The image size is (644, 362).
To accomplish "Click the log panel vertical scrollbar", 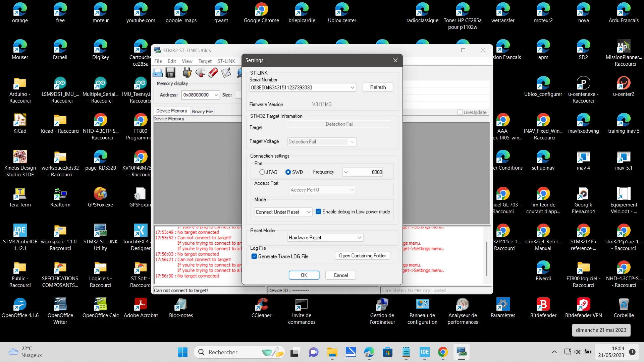I will [x=487, y=258].
